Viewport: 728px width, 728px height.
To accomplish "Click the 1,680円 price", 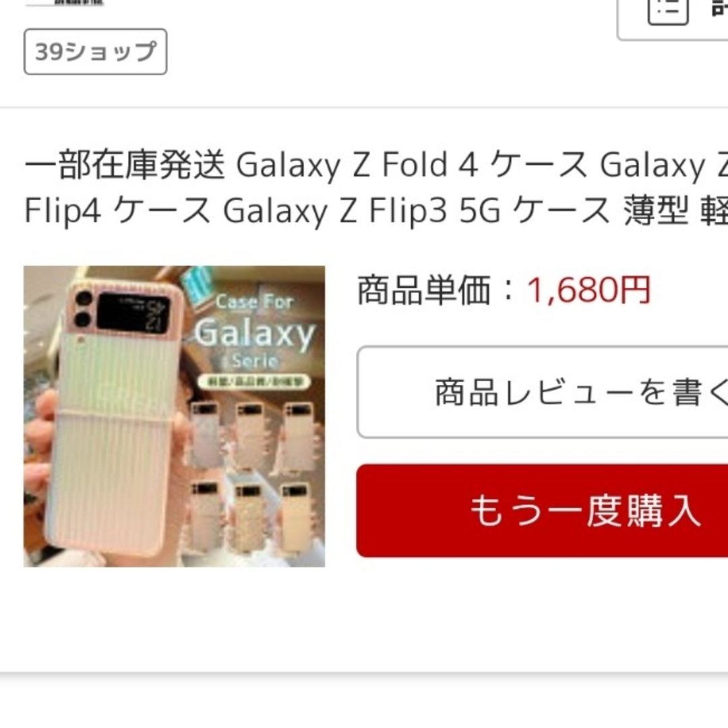I will coord(589,290).
